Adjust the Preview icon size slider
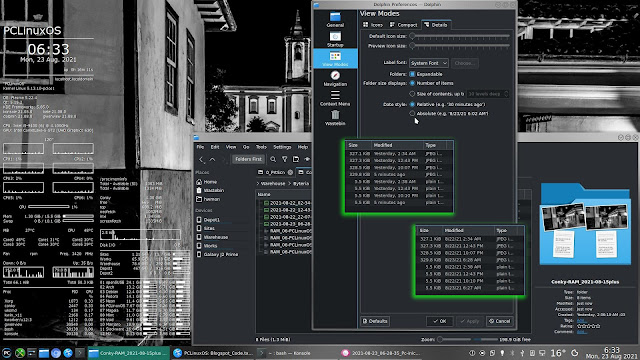Image resolution: width=640 pixels, height=360 pixels. pos(460,46)
